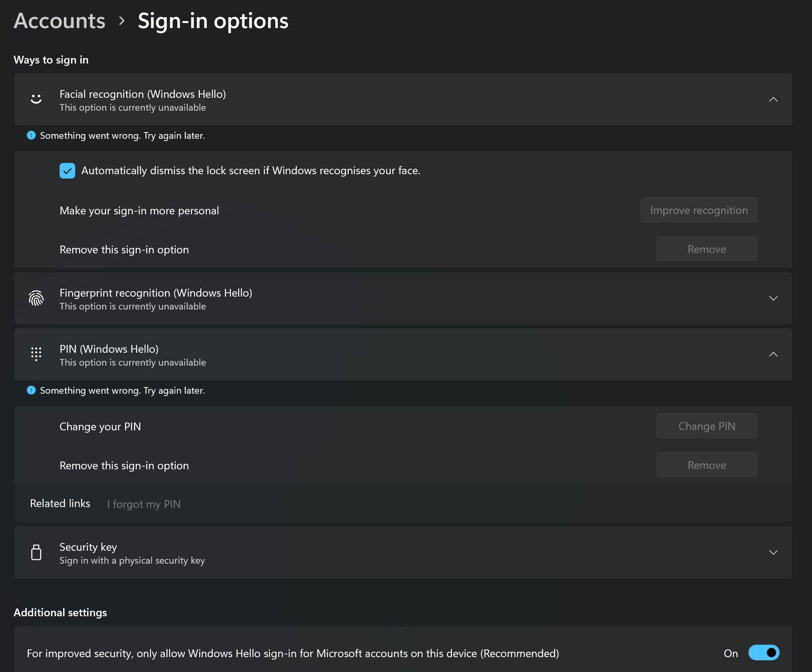Expand the Security key section
This screenshot has height=672, width=812.
(773, 552)
